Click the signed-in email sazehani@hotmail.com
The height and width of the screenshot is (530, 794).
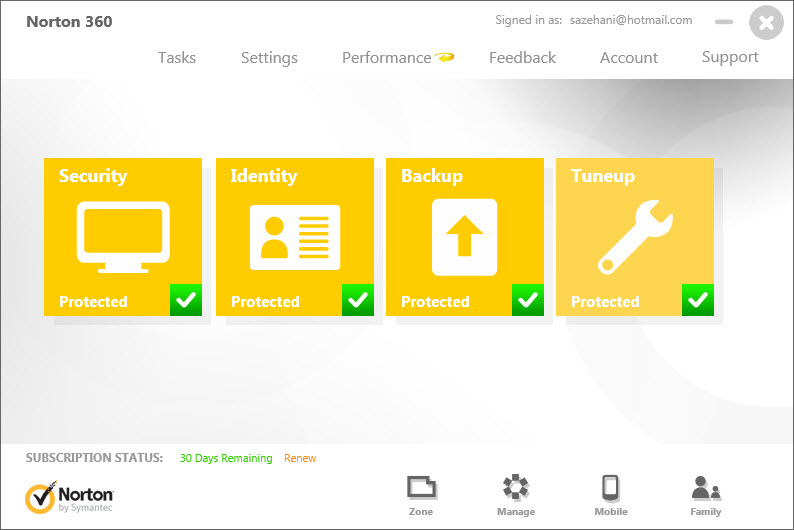pyautogui.click(x=631, y=20)
